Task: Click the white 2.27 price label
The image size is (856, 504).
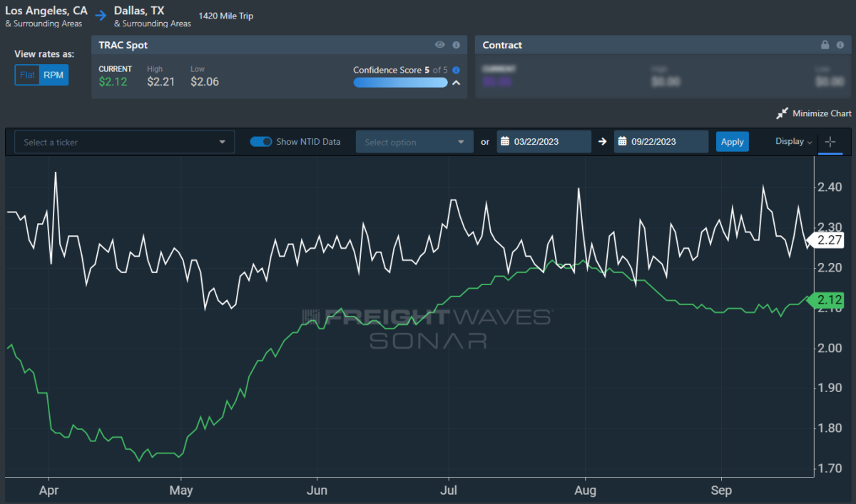Action: 827,240
